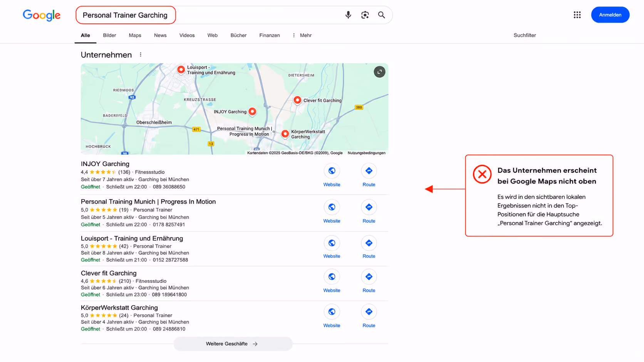The width and height of the screenshot is (644, 362).
Task: Select the Alle search tab
Action: click(86, 35)
